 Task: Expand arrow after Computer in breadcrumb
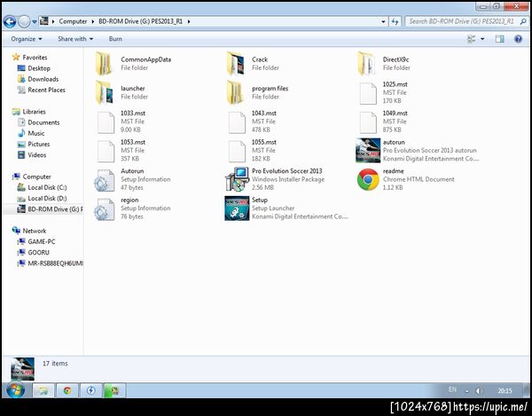pos(92,21)
